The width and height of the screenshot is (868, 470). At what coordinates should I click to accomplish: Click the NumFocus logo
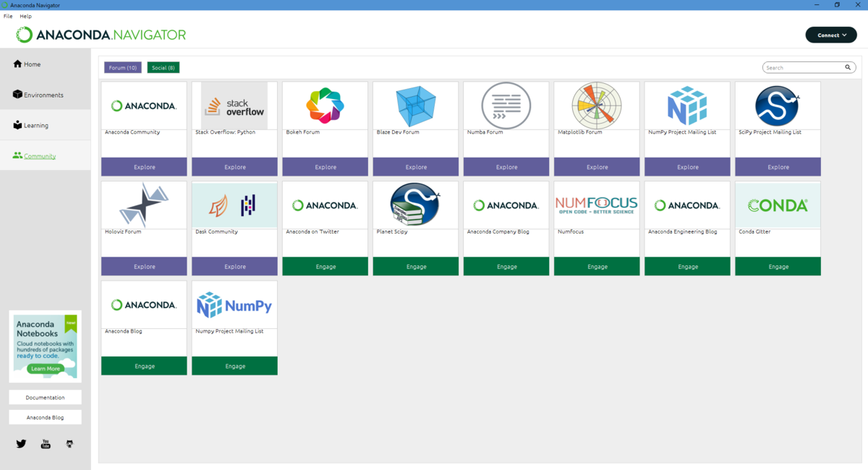coord(597,205)
